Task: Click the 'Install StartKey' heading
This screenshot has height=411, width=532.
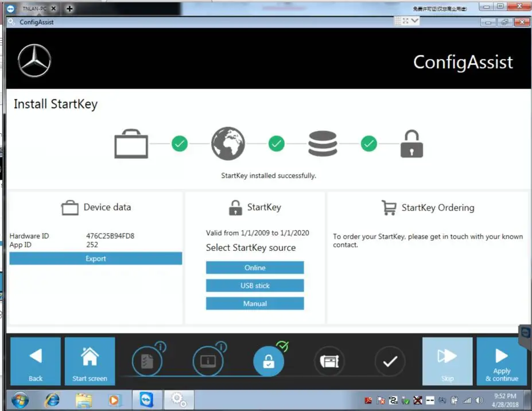Action: [x=56, y=104]
